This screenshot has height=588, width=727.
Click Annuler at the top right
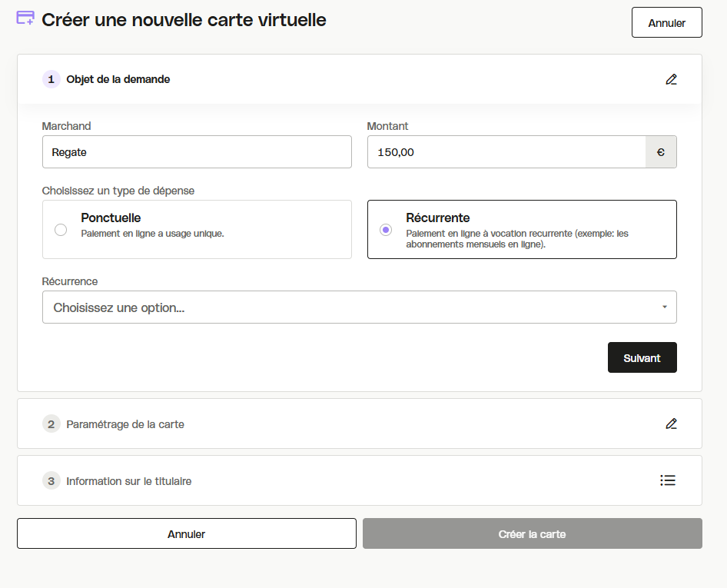pyautogui.click(x=666, y=23)
